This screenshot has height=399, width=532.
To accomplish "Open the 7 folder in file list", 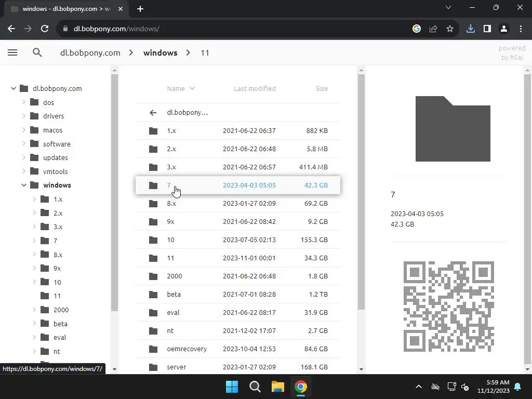I will click(238, 185).
